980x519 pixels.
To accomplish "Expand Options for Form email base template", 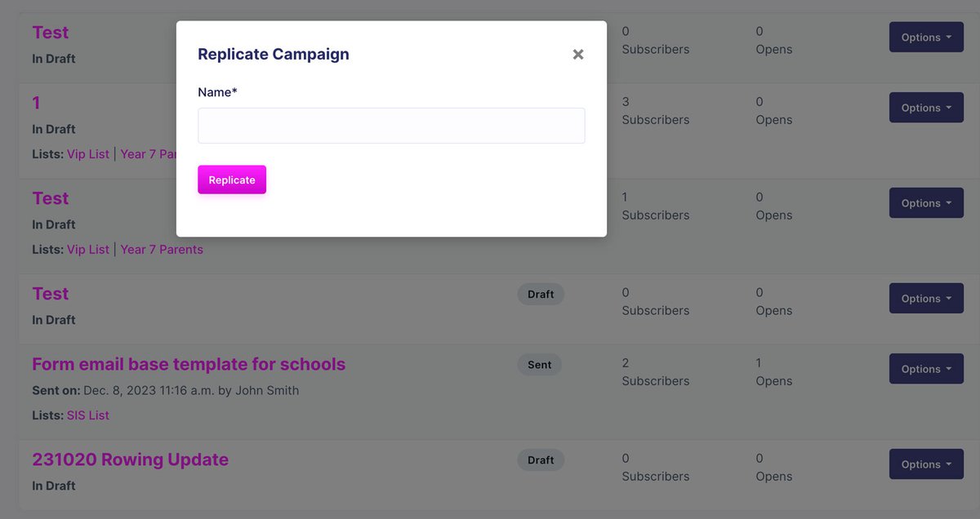I will (926, 369).
